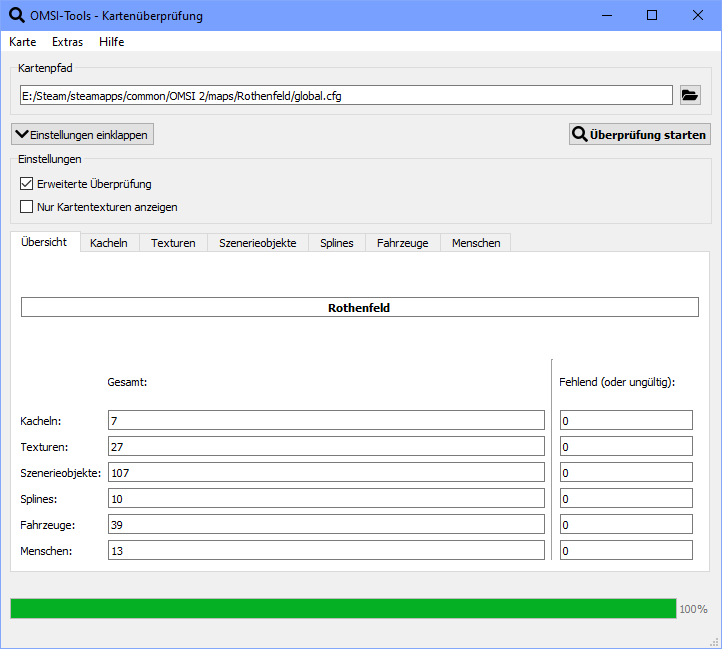Screen dimensions: 722x649
Task: Collapse settings with Einstellungen einklappen
Action: coord(82,134)
